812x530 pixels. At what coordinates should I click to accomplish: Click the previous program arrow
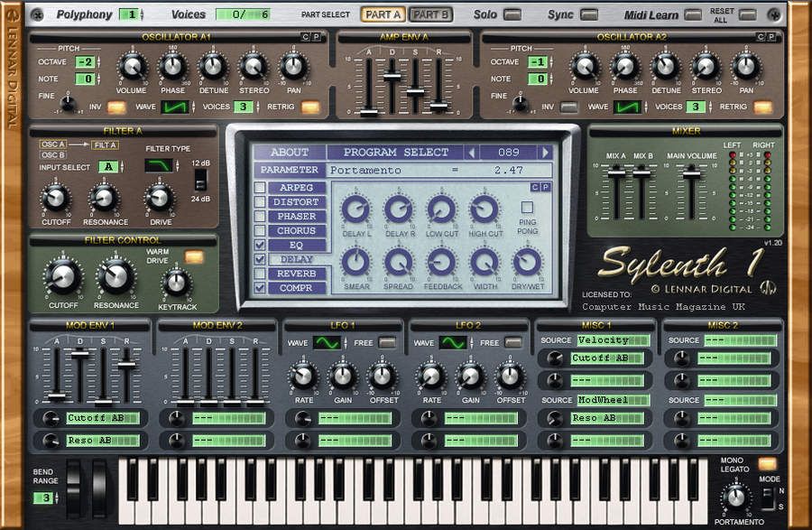tap(471, 153)
